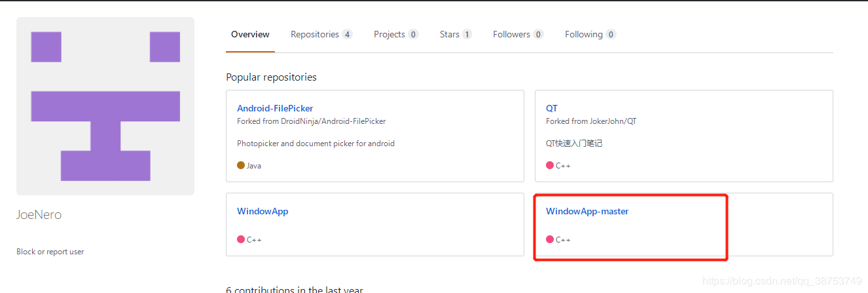Click the Popular repositories heading

[x=272, y=77]
